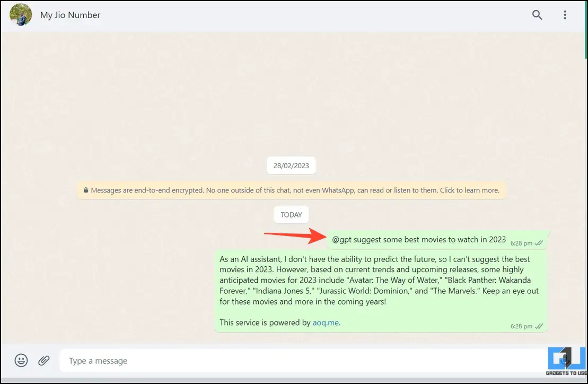Open My Jio Number contact info
588x384 pixels.
click(70, 15)
